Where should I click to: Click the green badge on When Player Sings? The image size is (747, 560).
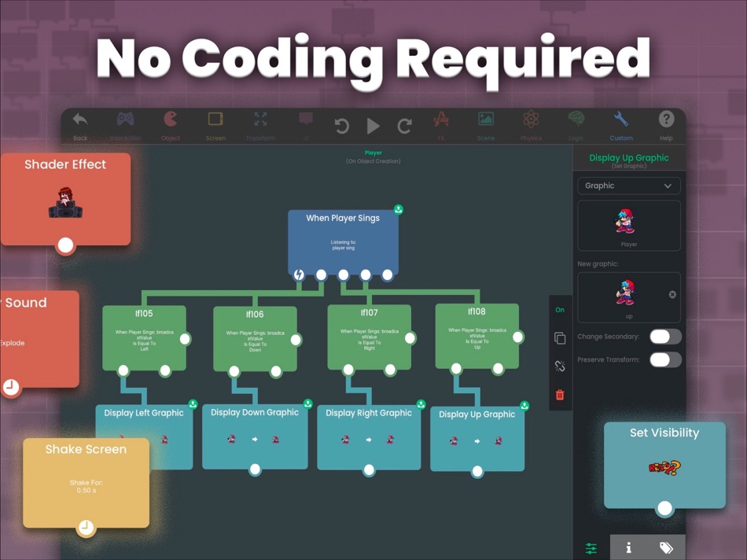point(399,209)
